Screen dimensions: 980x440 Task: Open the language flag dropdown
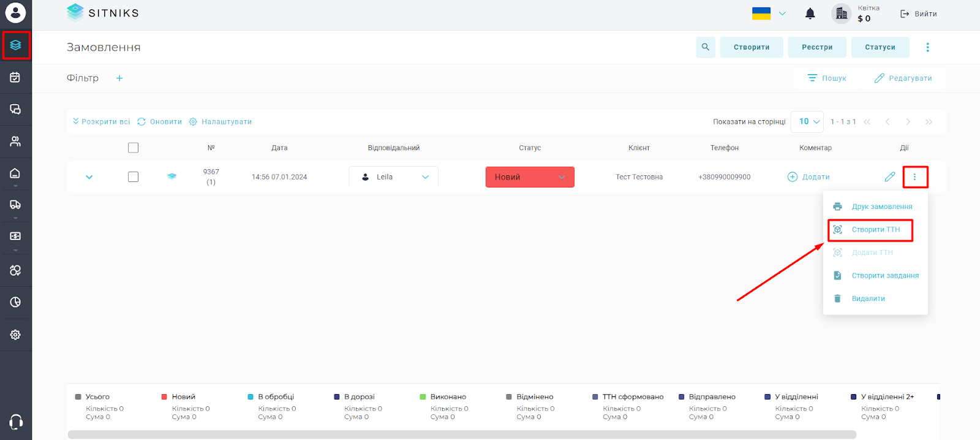[x=769, y=13]
